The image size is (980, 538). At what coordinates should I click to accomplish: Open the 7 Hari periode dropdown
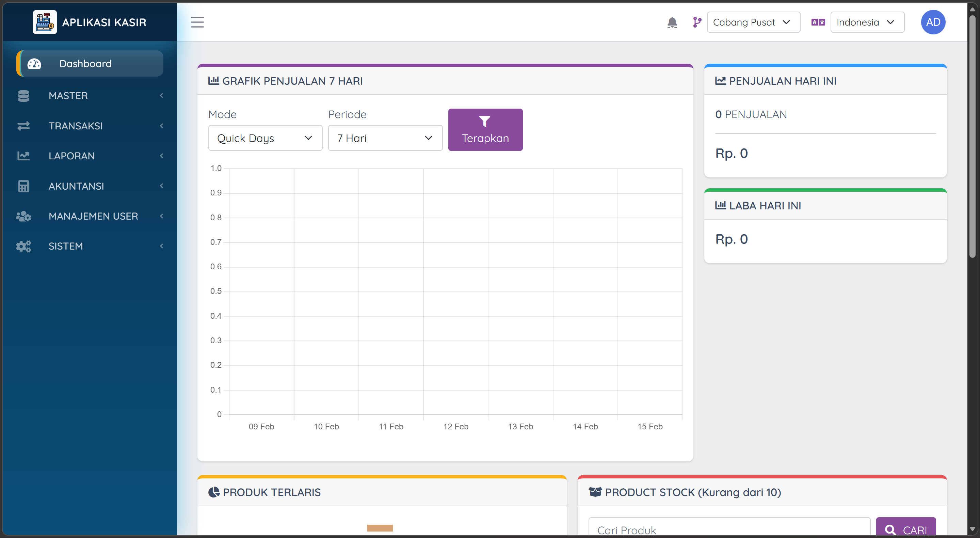click(385, 138)
